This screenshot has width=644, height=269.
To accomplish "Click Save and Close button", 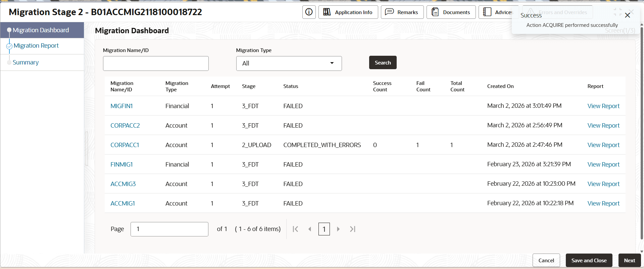I will (x=589, y=260).
